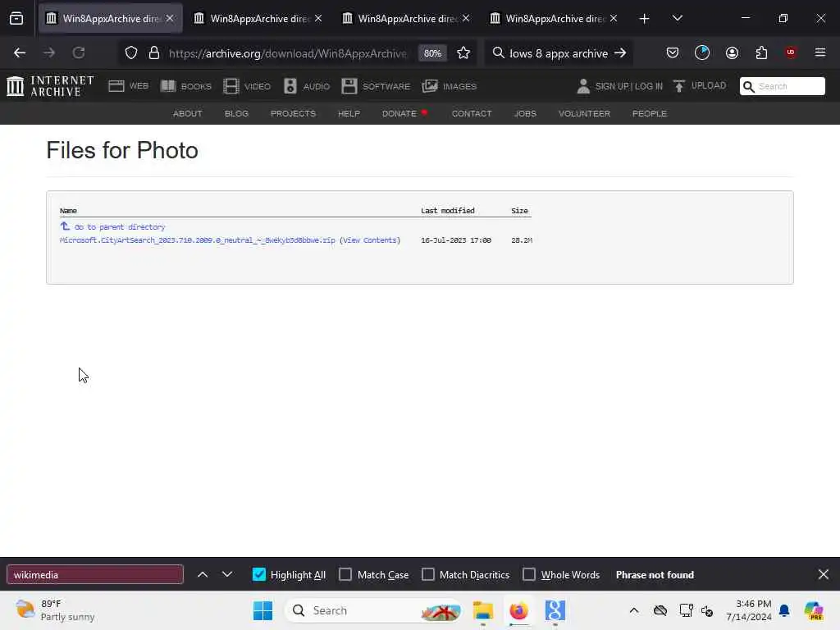The image size is (840, 630).
Task: Enable the Match Case checkbox
Action: [345, 574]
